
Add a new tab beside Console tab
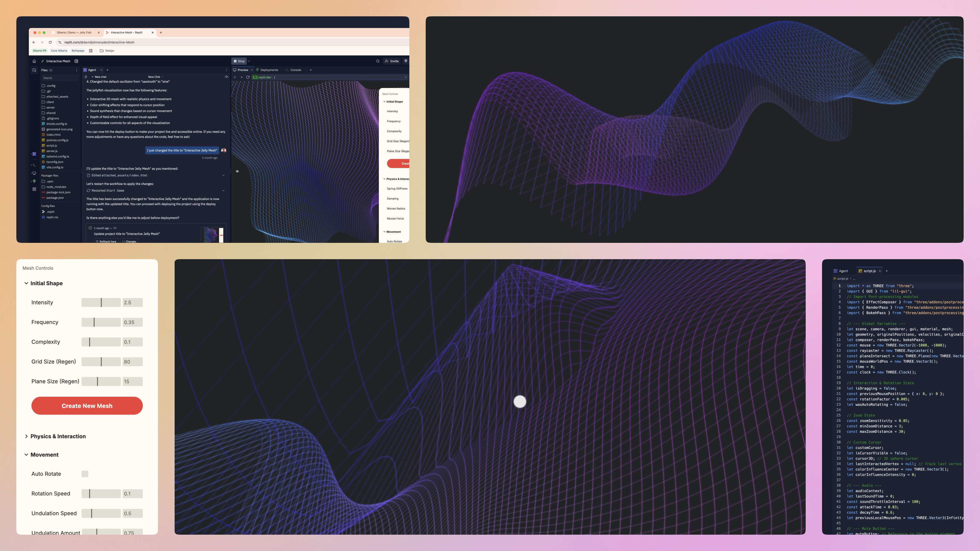click(x=311, y=70)
